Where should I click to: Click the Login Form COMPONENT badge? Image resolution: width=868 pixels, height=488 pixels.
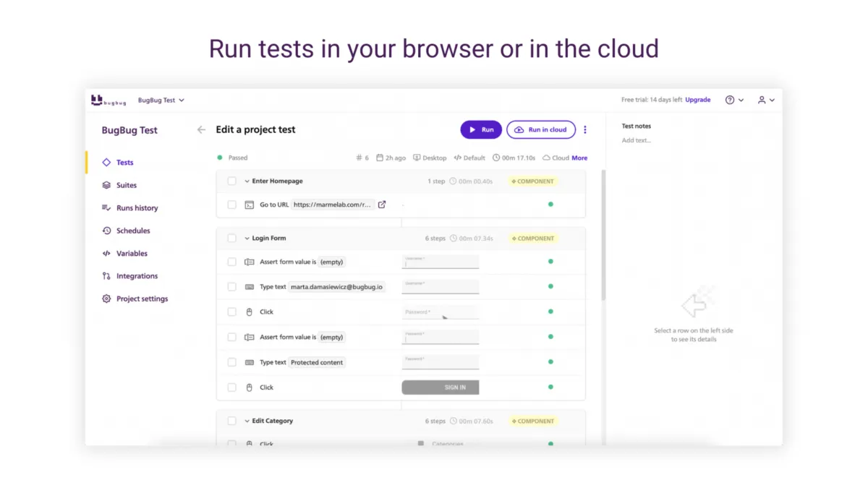(533, 238)
